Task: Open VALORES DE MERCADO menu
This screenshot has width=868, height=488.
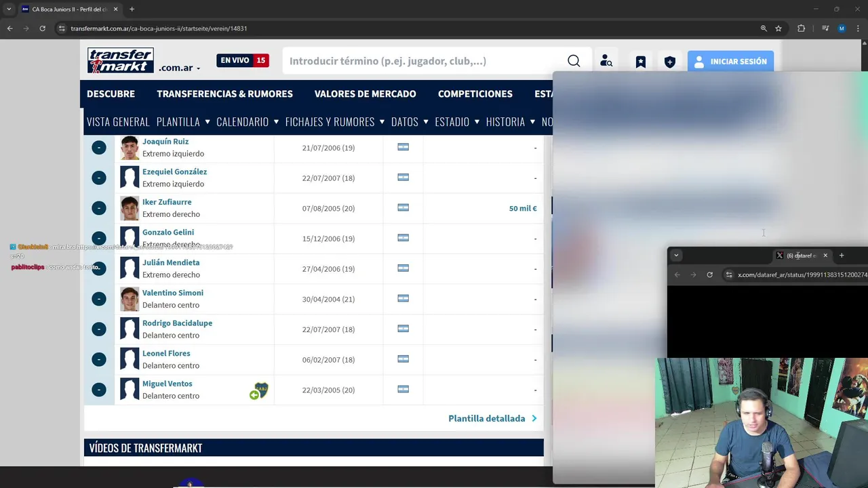Action: [365, 94]
